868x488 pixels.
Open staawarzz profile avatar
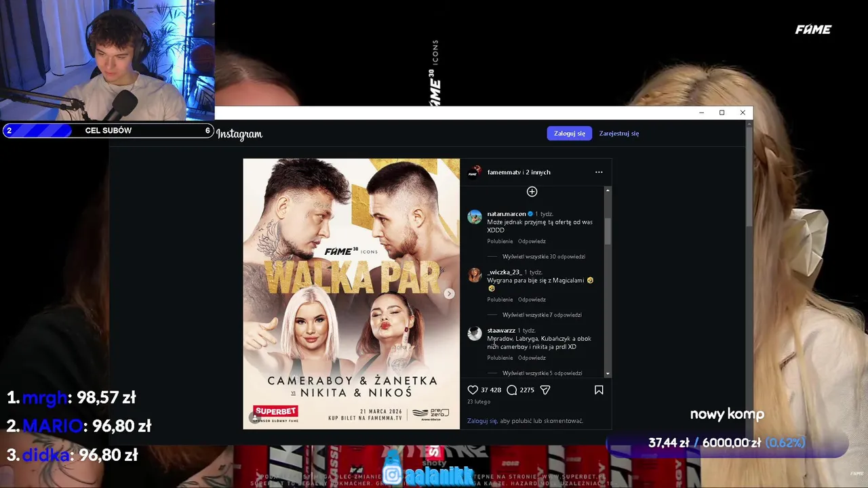[475, 333]
